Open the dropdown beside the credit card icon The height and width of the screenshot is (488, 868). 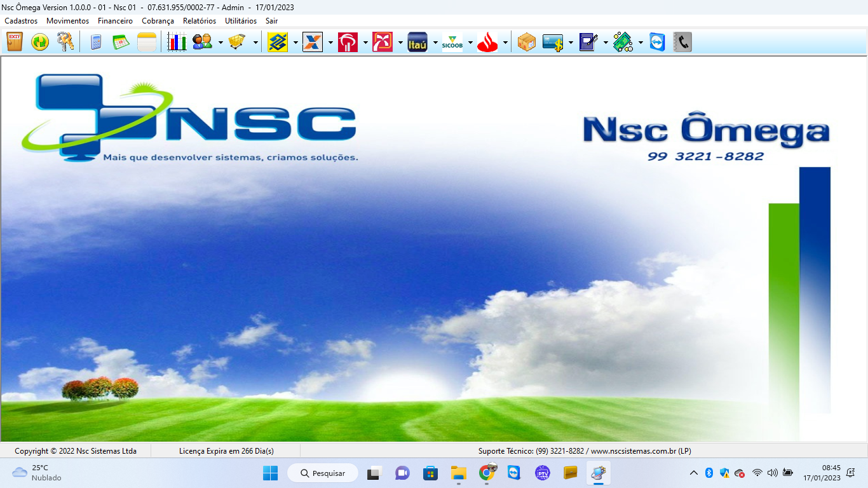click(x=571, y=43)
